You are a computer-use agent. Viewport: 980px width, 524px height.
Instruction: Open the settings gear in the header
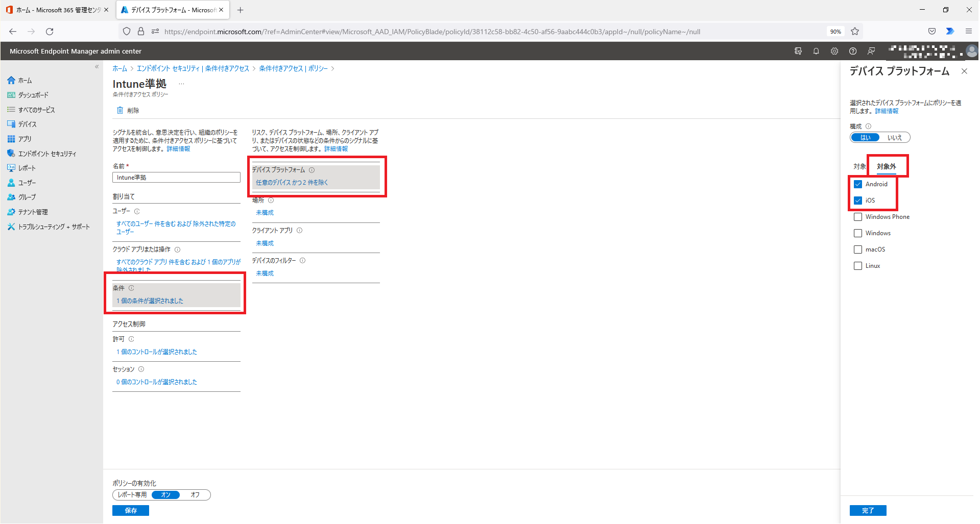pyautogui.click(x=834, y=51)
